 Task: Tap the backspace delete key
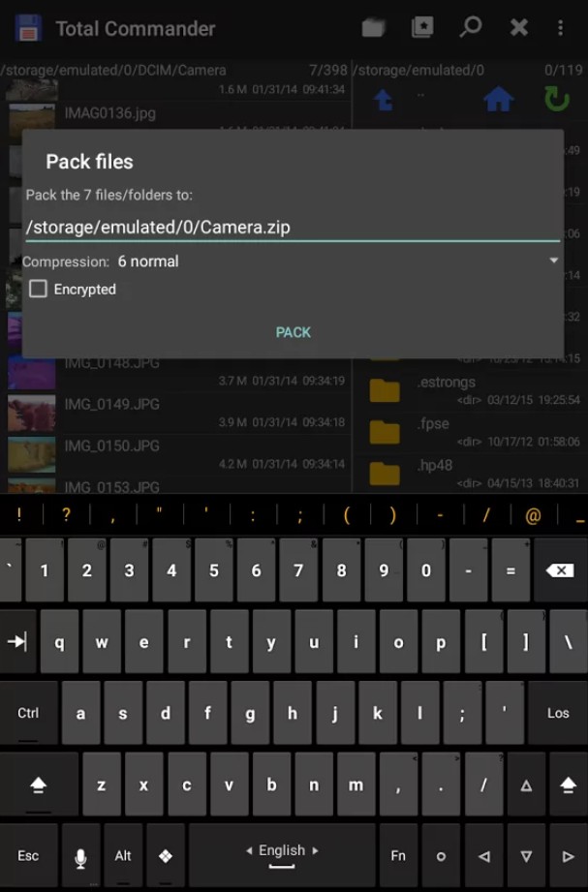560,570
